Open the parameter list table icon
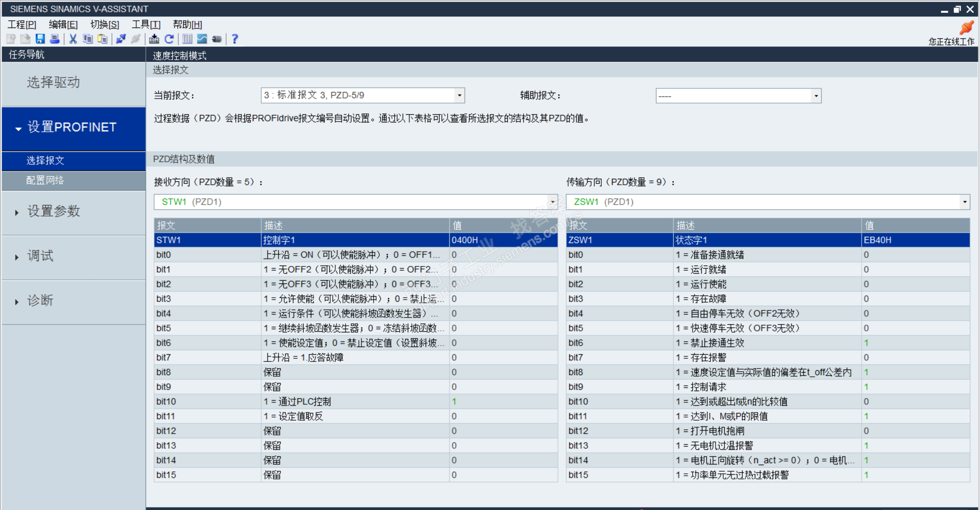980x510 pixels. tap(187, 39)
